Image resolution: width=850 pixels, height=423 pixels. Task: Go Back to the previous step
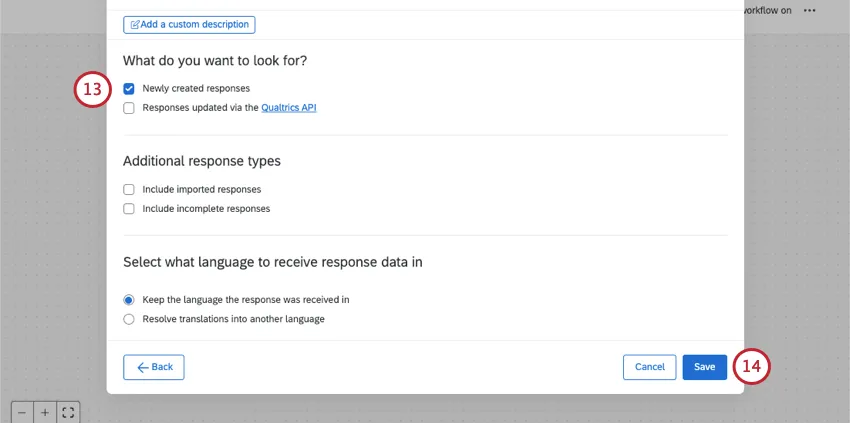[154, 367]
